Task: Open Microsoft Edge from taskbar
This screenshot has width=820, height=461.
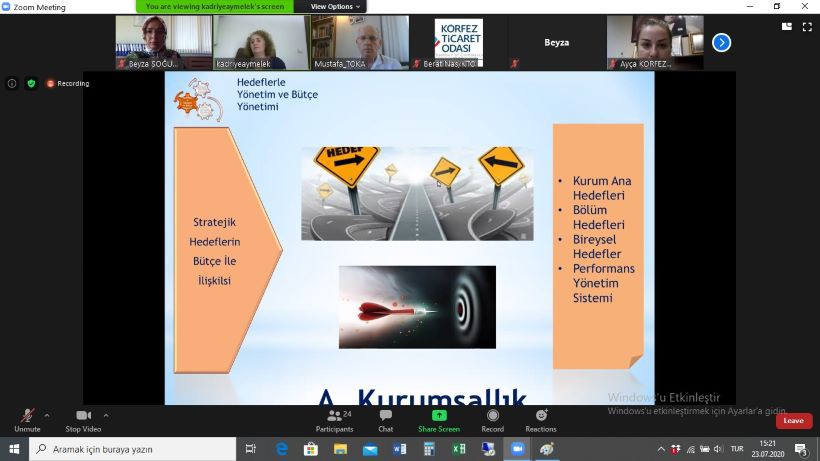Action: click(281, 449)
